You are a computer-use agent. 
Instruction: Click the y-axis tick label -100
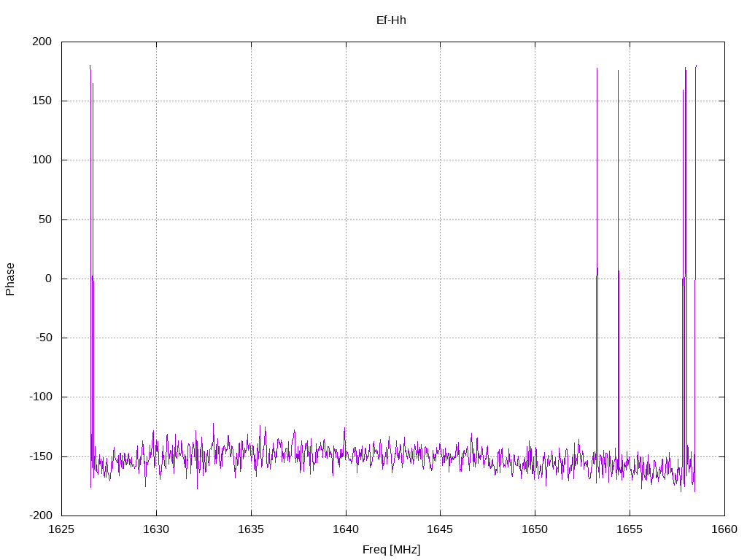point(41,397)
